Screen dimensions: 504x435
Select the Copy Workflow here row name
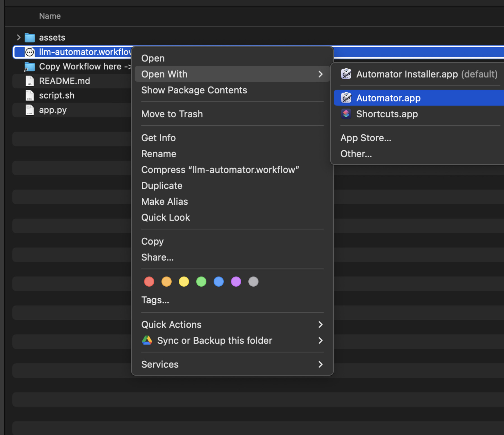pos(85,67)
